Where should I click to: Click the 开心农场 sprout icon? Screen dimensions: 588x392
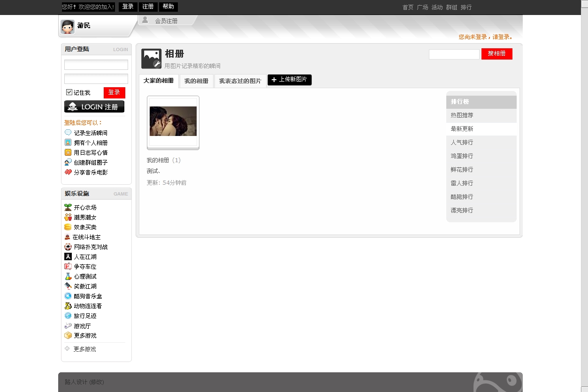(68, 207)
